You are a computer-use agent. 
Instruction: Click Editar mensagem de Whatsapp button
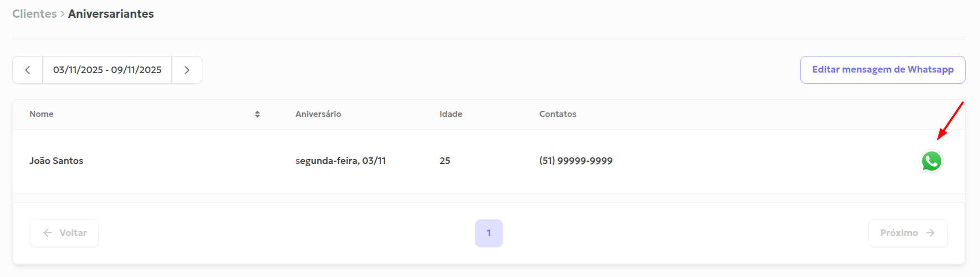(x=882, y=70)
